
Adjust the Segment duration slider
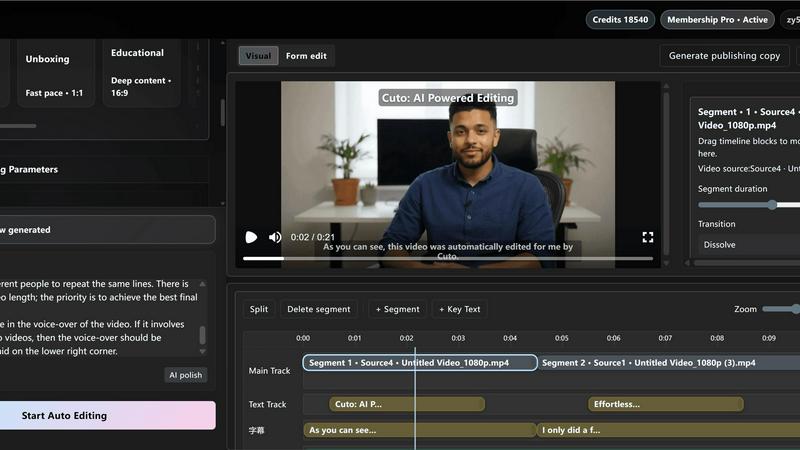tap(749, 205)
